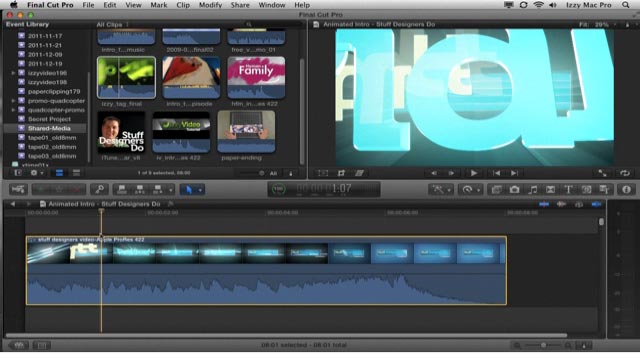Expand the promo-quadcopter event
640x360 pixels.
(x=13, y=101)
